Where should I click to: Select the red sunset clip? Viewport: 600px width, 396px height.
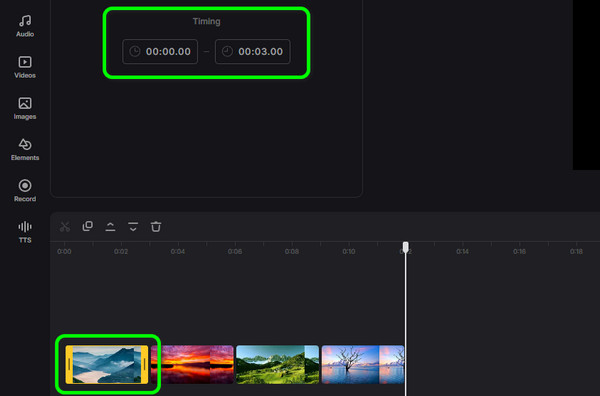coord(192,365)
